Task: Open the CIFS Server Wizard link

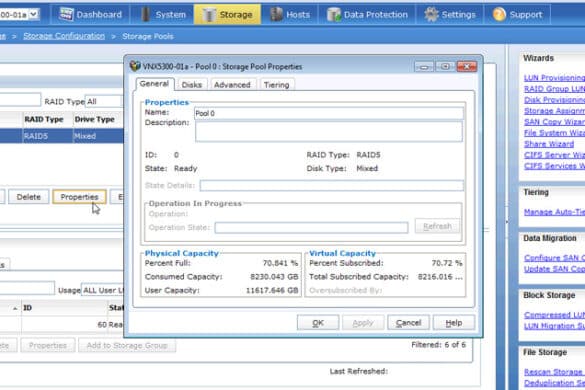Action: coord(554,155)
